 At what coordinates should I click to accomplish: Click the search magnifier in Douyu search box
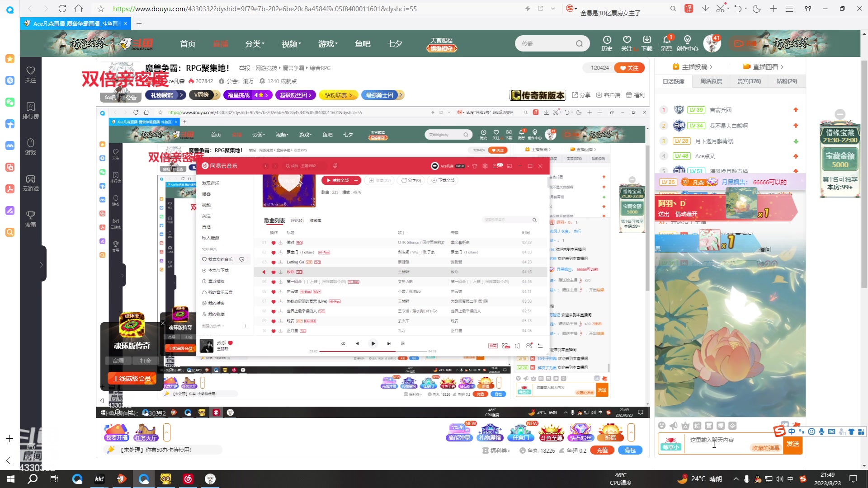579,43
